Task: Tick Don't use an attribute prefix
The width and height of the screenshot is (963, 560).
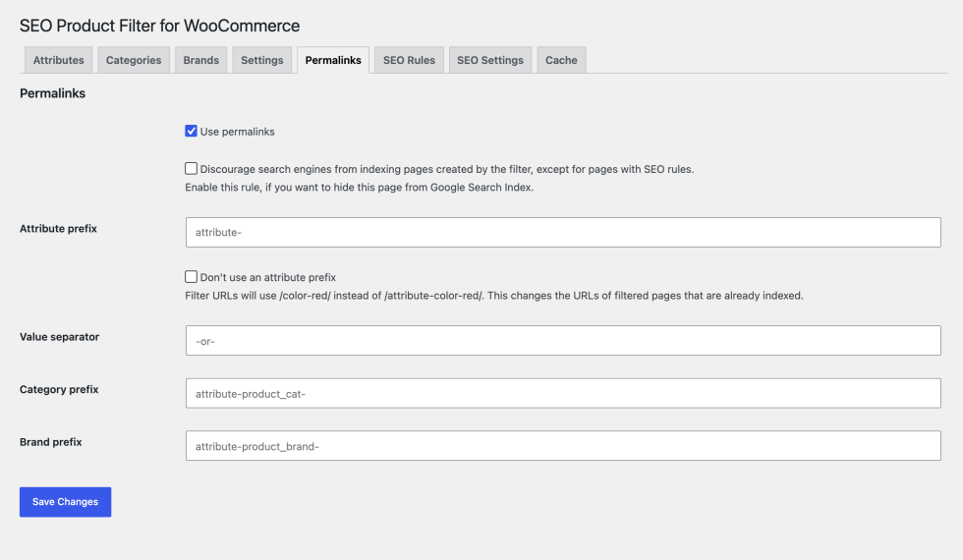Action: click(x=191, y=277)
